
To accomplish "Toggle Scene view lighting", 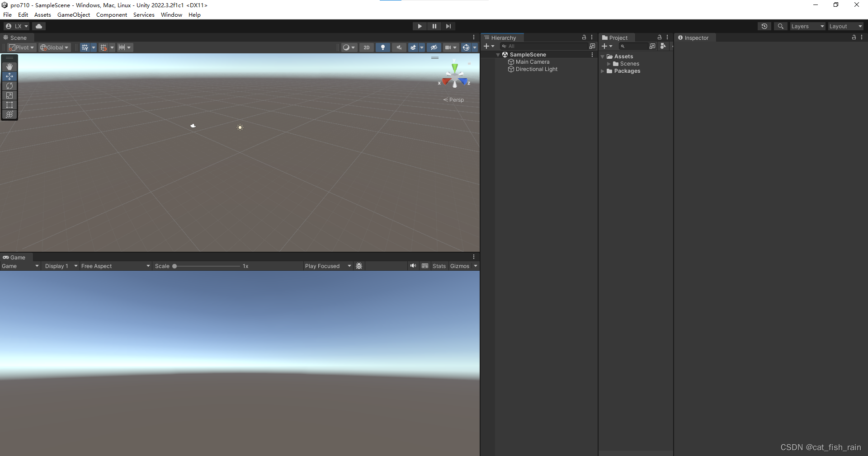I will click(382, 47).
